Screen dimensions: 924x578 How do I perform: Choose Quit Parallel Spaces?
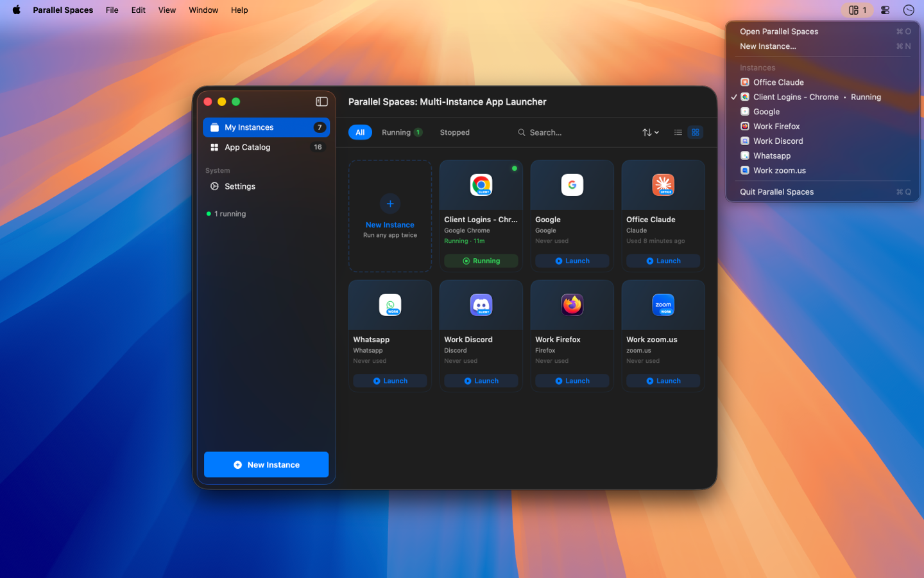point(823,192)
